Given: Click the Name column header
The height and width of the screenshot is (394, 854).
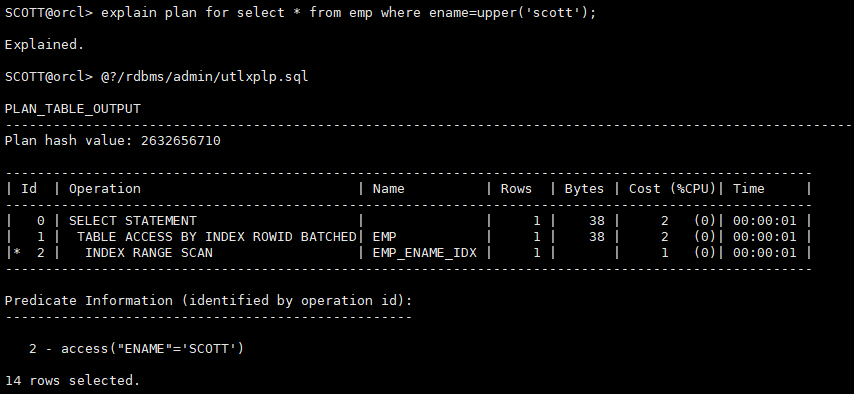Looking at the screenshot, I should (388, 189).
